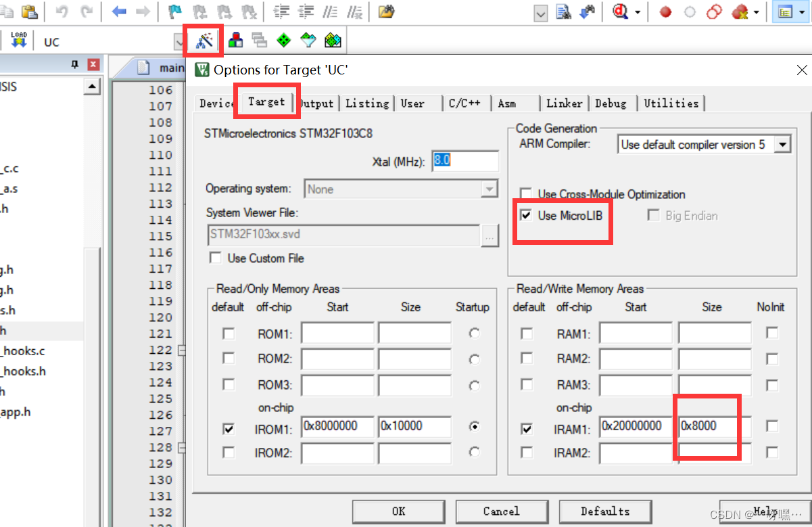Close the project pane with the red X
812x527 pixels.
(93, 65)
